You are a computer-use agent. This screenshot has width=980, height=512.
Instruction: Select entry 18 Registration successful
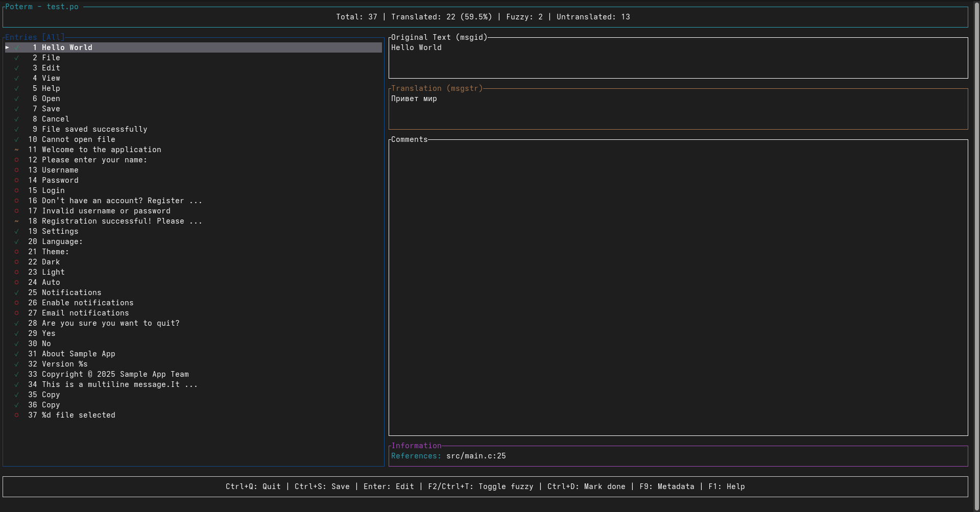click(194, 221)
